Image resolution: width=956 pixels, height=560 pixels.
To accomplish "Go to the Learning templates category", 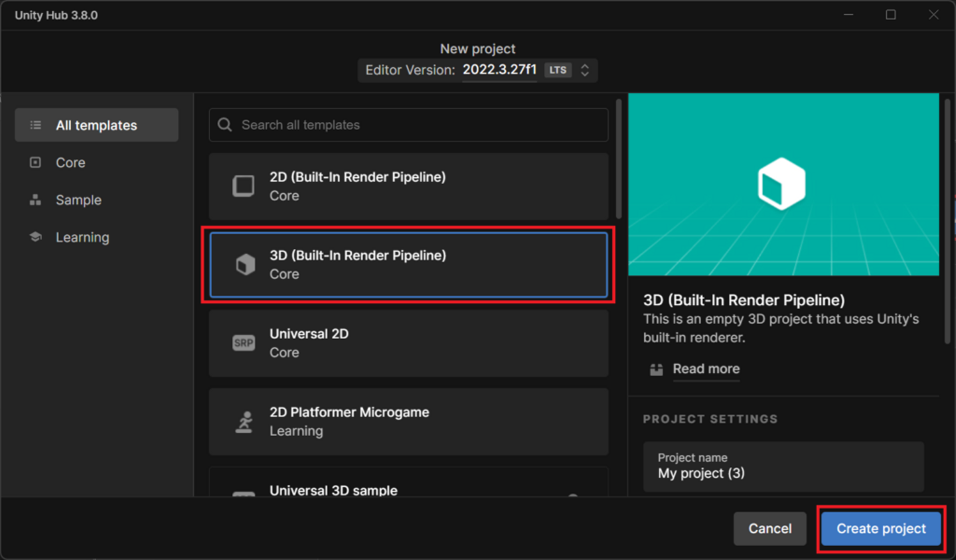I will pyautogui.click(x=82, y=238).
